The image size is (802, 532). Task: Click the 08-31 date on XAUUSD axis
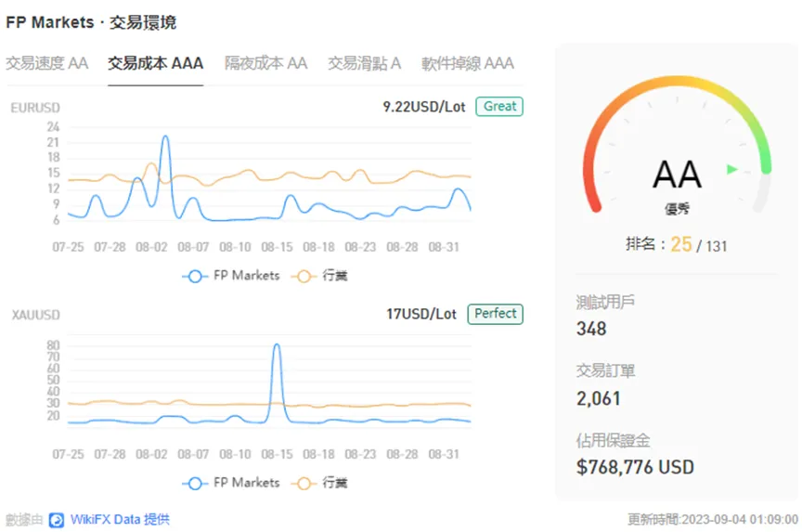(444, 454)
